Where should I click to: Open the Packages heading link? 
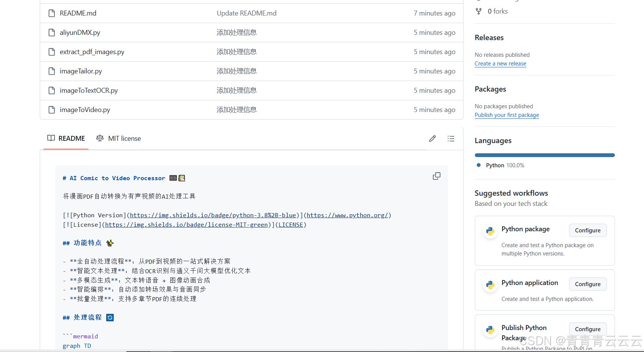point(490,89)
